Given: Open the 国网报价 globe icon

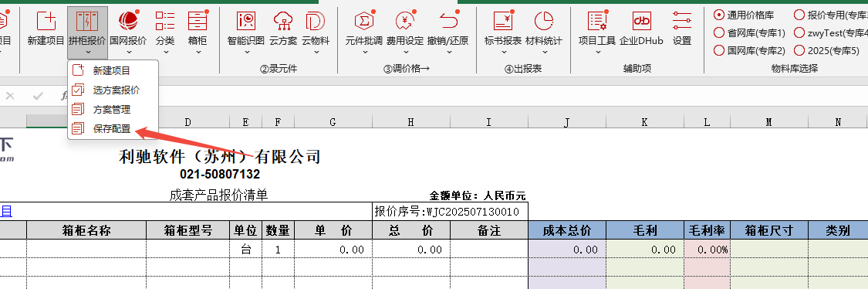Looking at the screenshot, I should [x=128, y=21].
